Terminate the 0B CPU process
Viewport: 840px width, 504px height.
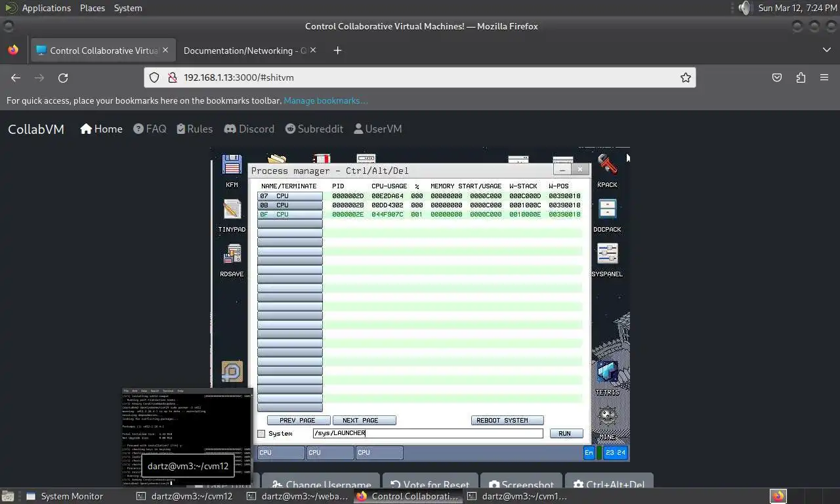[290, 205]
